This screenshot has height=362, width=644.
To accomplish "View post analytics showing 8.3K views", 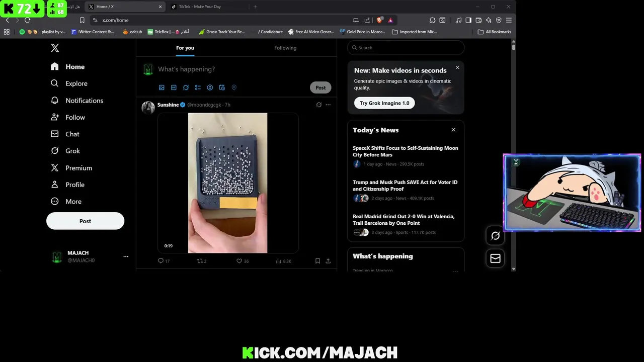I will click(284, 261).
